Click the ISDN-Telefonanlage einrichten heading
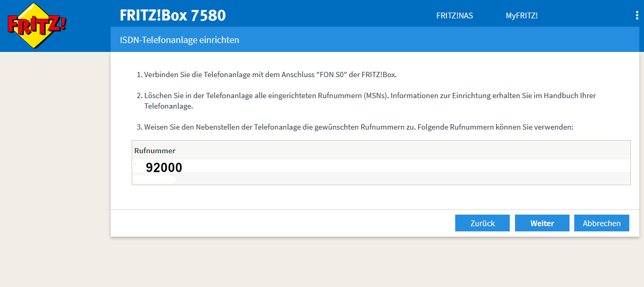Image resolution: width=644 pixels, height=287 pixels. (x=179, y=40)
